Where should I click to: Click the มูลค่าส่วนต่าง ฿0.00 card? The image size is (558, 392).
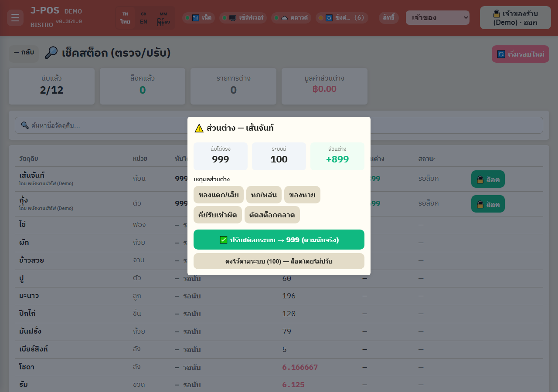point(324,86)
